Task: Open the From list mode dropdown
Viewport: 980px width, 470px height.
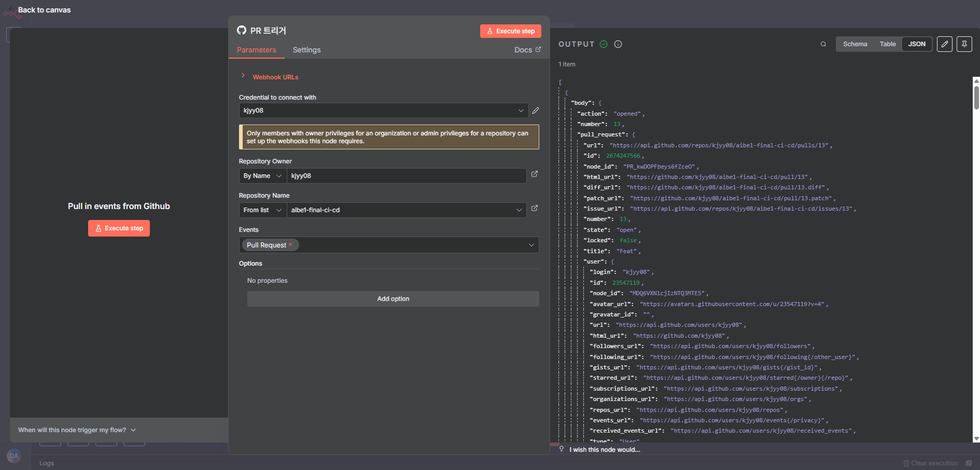Action: click(263, 210)
